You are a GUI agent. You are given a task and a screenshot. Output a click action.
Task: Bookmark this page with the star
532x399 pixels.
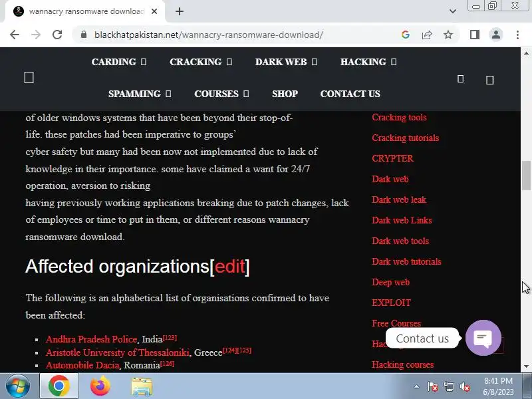point(448,35)
